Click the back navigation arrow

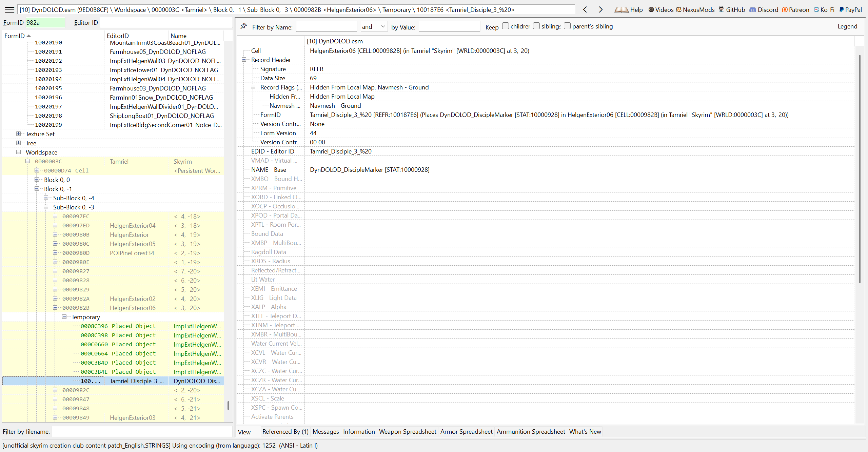tap(585, 10)
